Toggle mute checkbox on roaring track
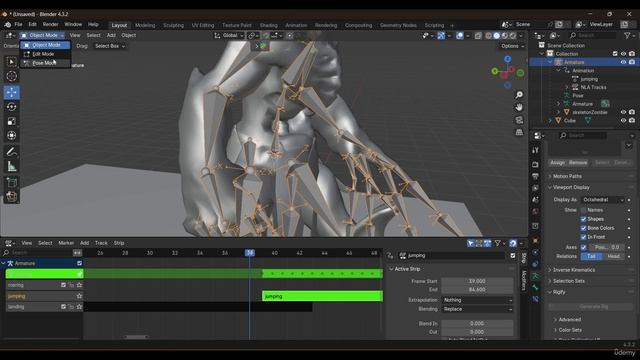640x360 pixels. click(x=63, y=285)
